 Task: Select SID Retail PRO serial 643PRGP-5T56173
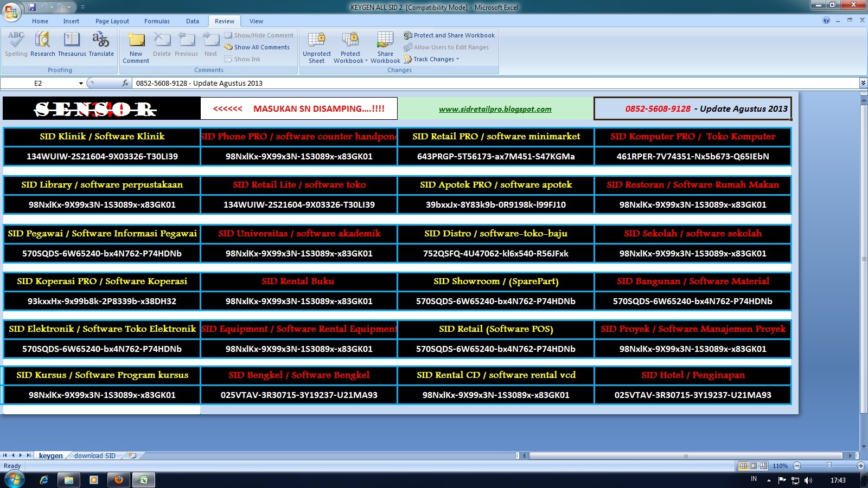496,156
